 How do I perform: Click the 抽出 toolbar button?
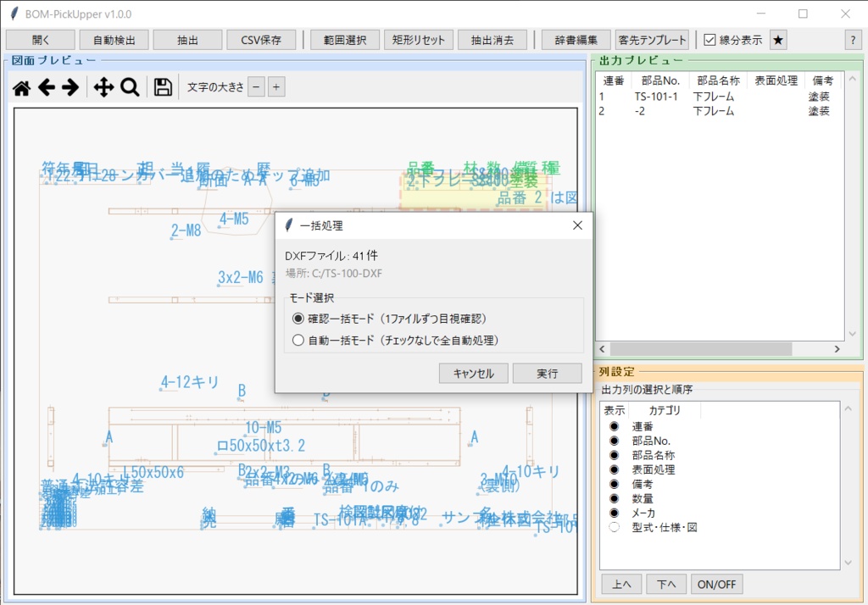coord(187,40)
